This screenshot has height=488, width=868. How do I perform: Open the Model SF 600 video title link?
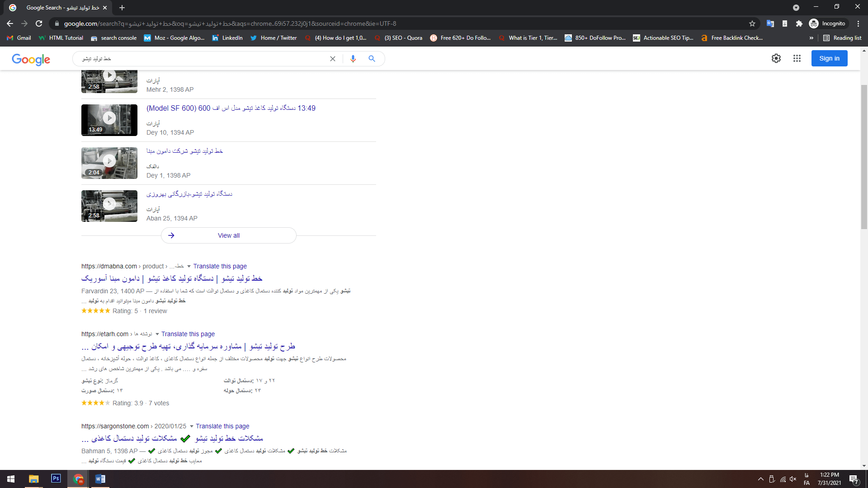pos(231,108)
